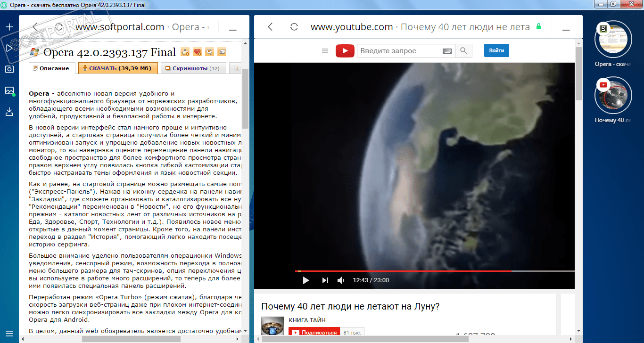Open the on-screen keyboard in YouTube search
This screenshot has width=644, height=343.
click(x=447, y=51)
